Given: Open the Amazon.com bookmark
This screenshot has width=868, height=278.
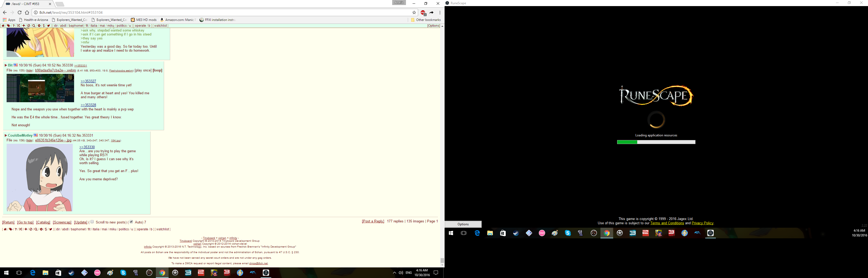Looking at the screenshot, I should (x=178, y=20).
